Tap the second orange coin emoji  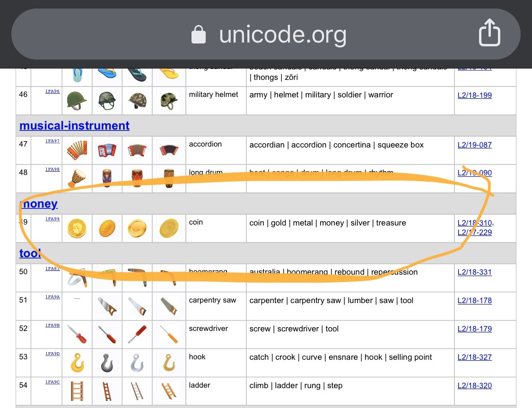coord(107,228)
